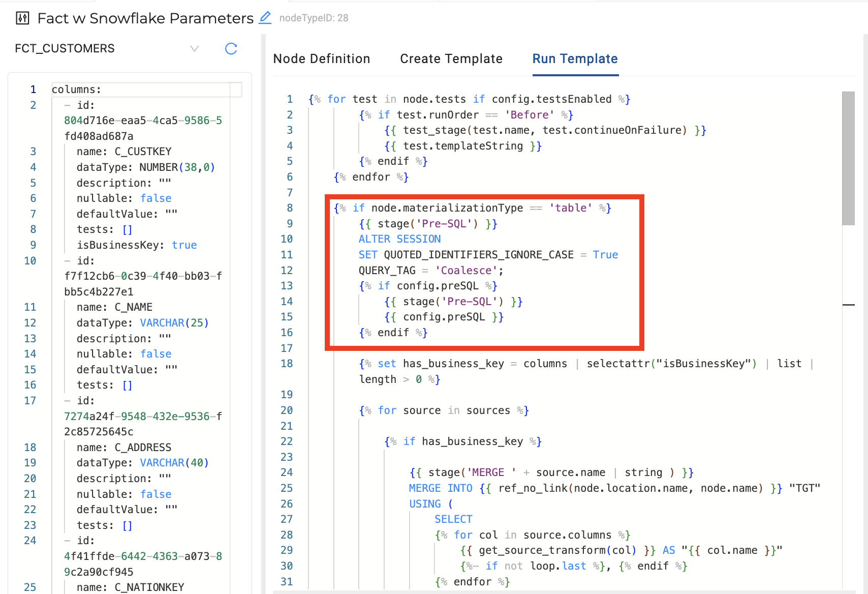Click the 'set has_business_key' line 18
Viewport: 868px width, 594px height.
pos(587,371)
